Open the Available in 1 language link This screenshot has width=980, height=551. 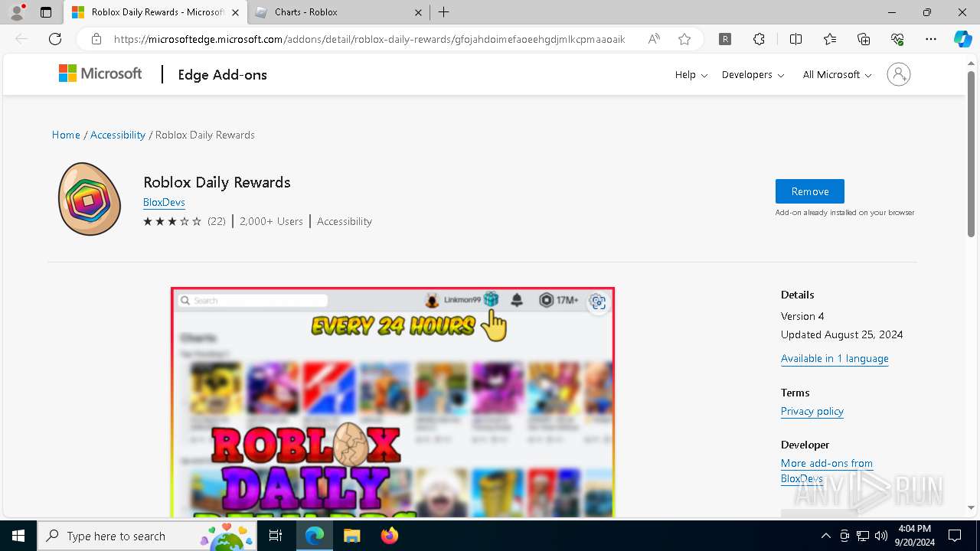pos(835,358)
